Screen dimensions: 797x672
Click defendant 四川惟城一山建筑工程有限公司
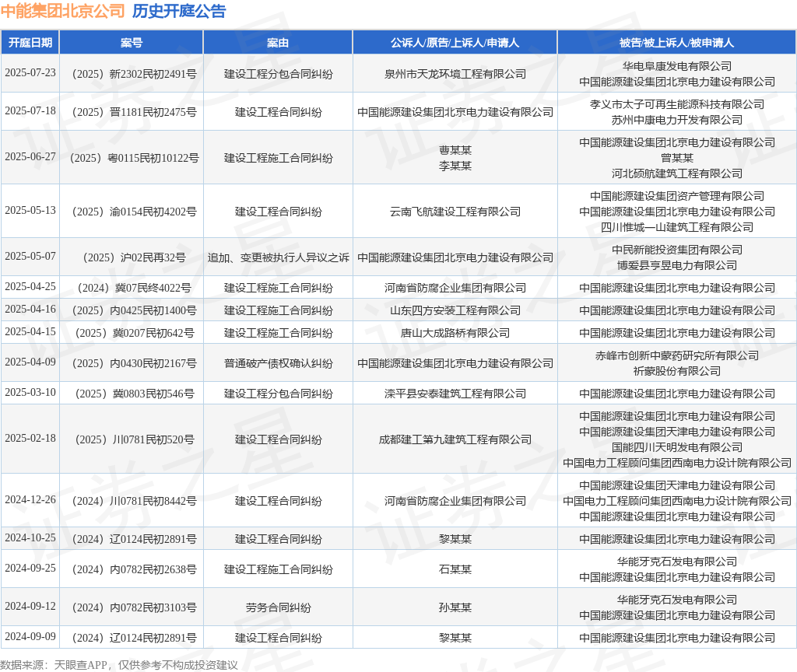click(x=677, y=227)
